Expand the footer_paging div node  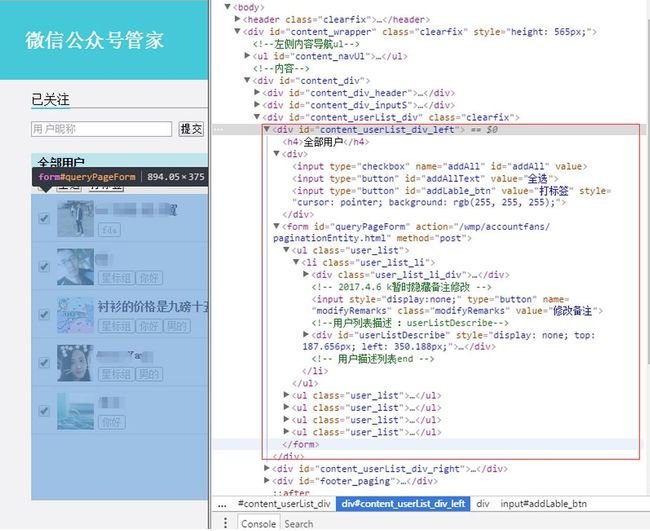tap(267, 480)
